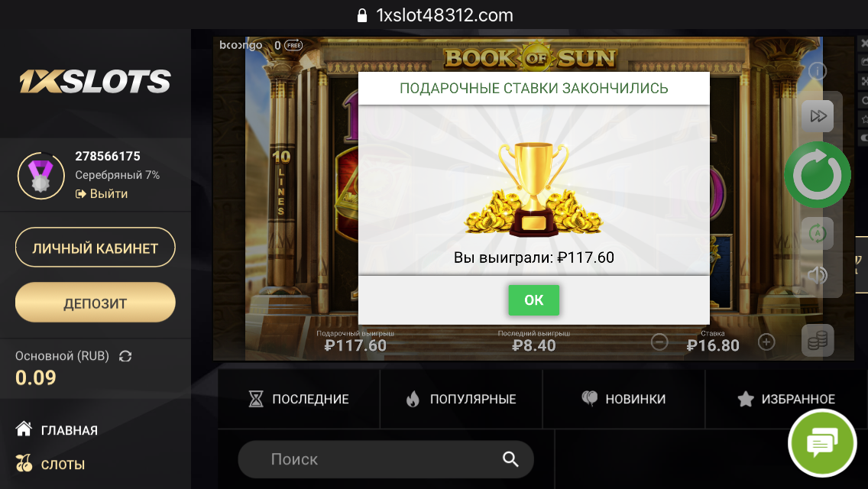The image size is (868, 489).
Task: Click the search magnifier icon
Action: (x=510, y=459)
